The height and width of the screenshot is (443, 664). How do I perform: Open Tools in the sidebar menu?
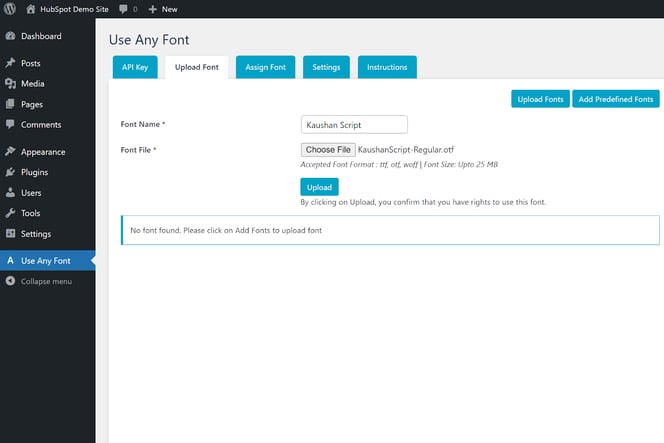click(x=30, y=213)
